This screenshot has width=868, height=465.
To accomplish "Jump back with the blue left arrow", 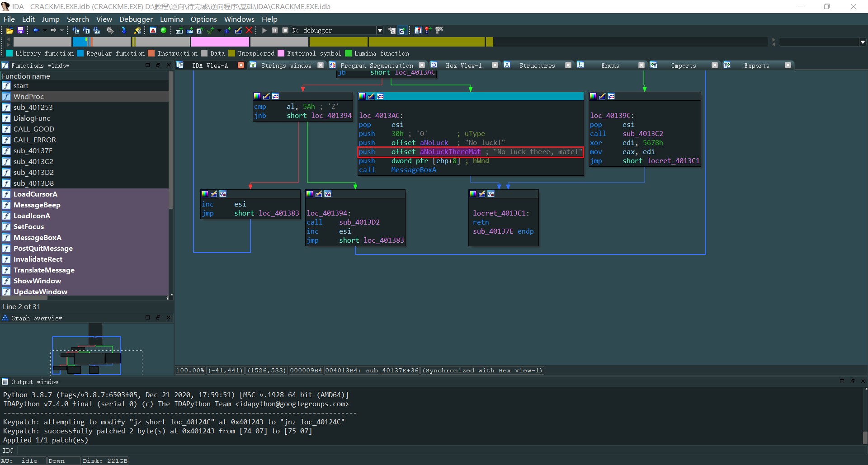I will [36, 30].
